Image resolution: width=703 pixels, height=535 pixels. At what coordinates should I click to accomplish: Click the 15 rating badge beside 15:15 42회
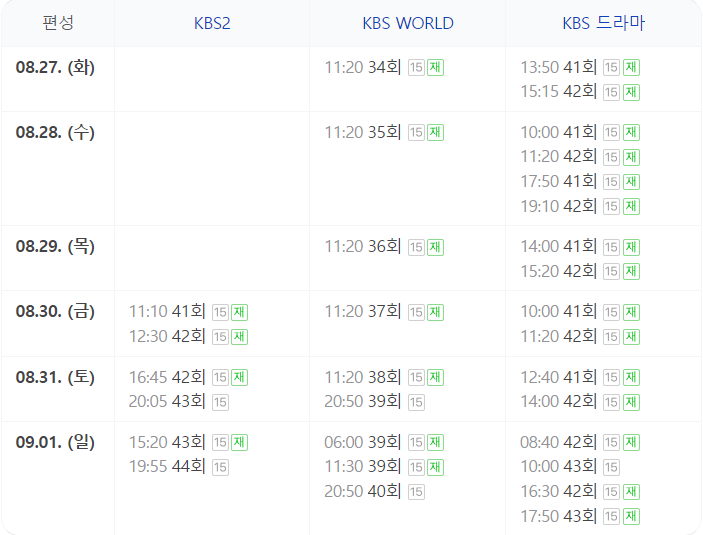coord(612,92)
